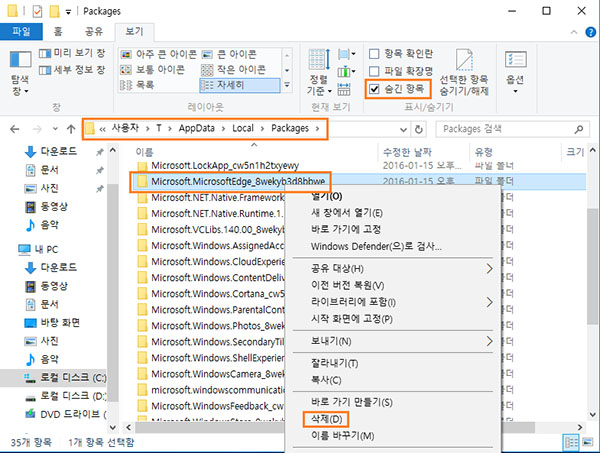This screenshot has width=600, height=453.
Task: Enable the 파일 확장명 checkbox
Action: [374, 71]
